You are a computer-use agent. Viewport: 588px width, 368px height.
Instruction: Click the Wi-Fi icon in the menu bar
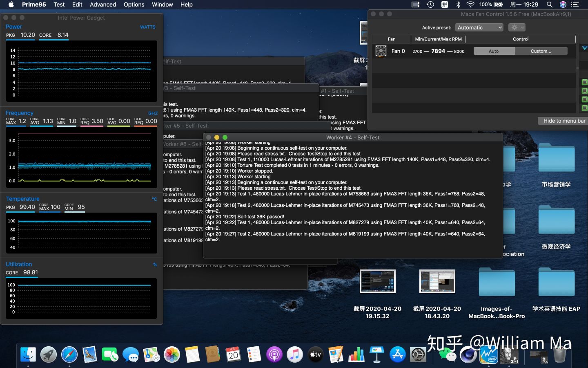click(470, 4)
